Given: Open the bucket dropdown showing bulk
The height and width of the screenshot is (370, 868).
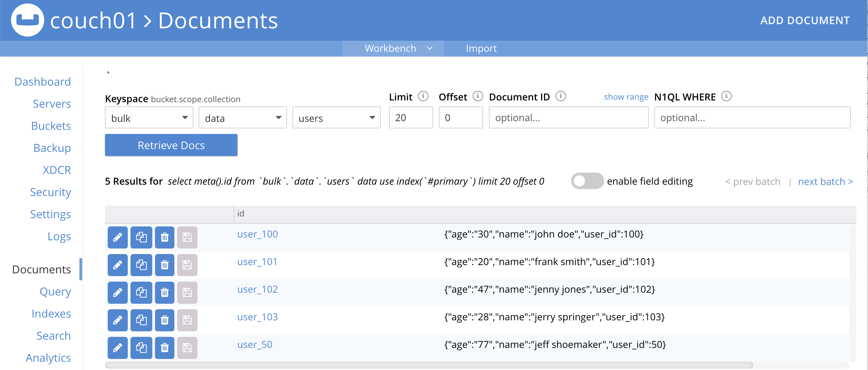Looking at the screenshot, I should pos(149,118).
